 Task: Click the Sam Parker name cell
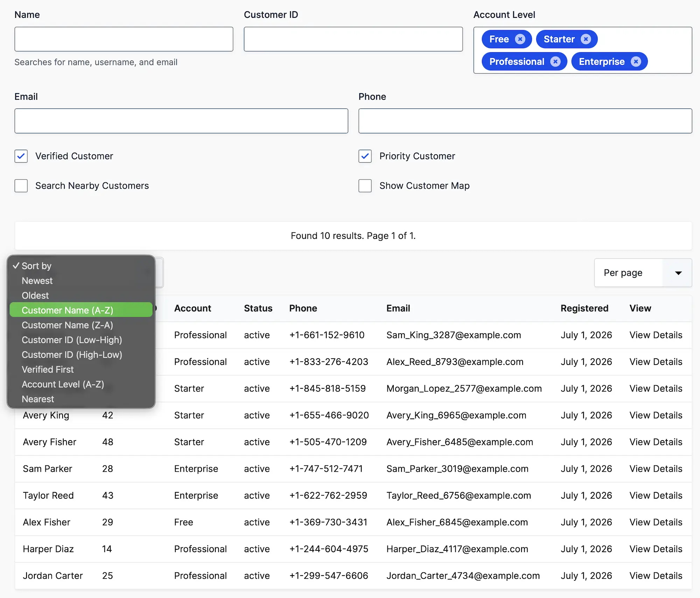click(47, 469)
